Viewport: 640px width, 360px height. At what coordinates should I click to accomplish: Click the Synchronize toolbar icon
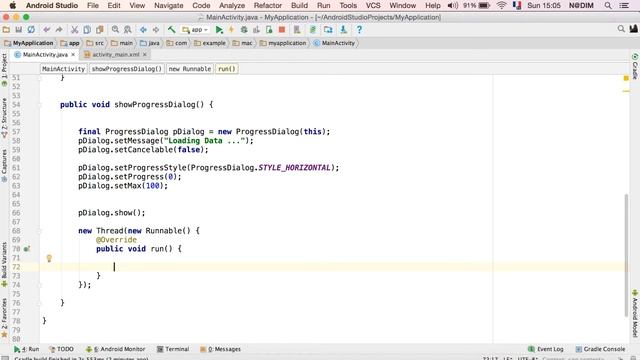(x=31, y=30)
